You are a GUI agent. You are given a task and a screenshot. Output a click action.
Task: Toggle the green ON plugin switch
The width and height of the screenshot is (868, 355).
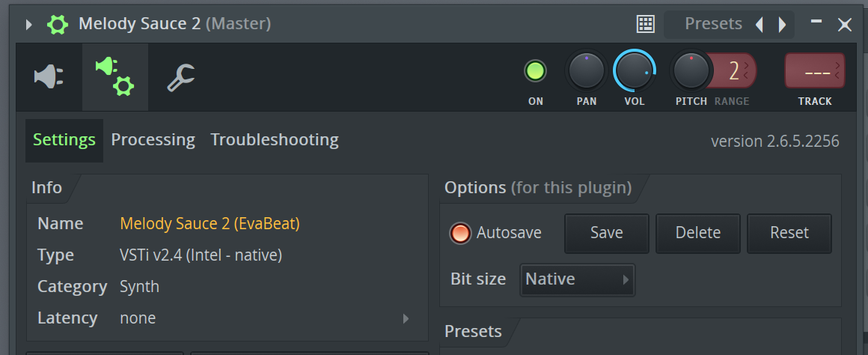(535, 72)
